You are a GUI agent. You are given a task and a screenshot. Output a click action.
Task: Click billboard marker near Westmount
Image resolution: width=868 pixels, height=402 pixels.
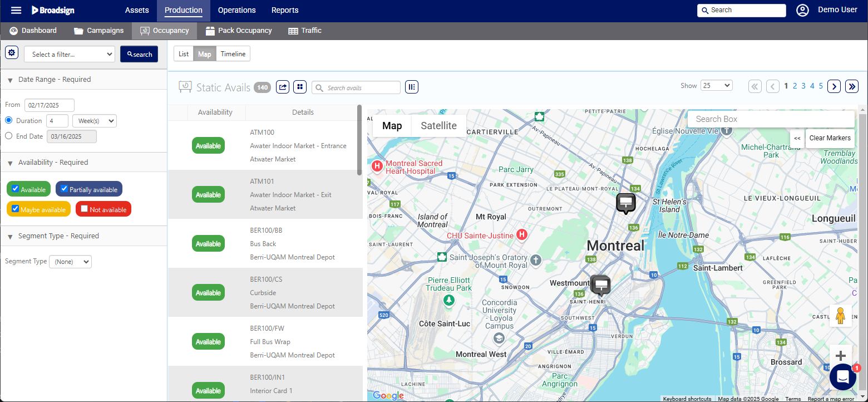600,286
